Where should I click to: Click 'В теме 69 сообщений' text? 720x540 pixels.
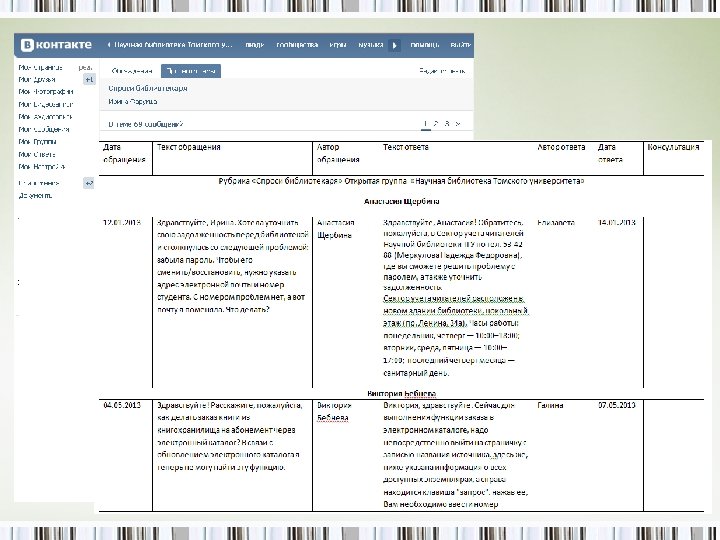[x=146, y=124]
